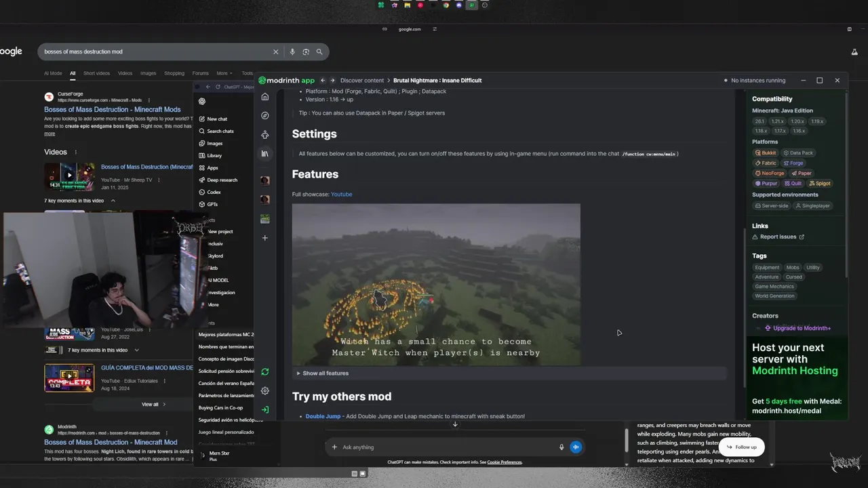Select the 1.21.x version tag
The height and width of the screenshot is (488, 868).
point(777,121)
